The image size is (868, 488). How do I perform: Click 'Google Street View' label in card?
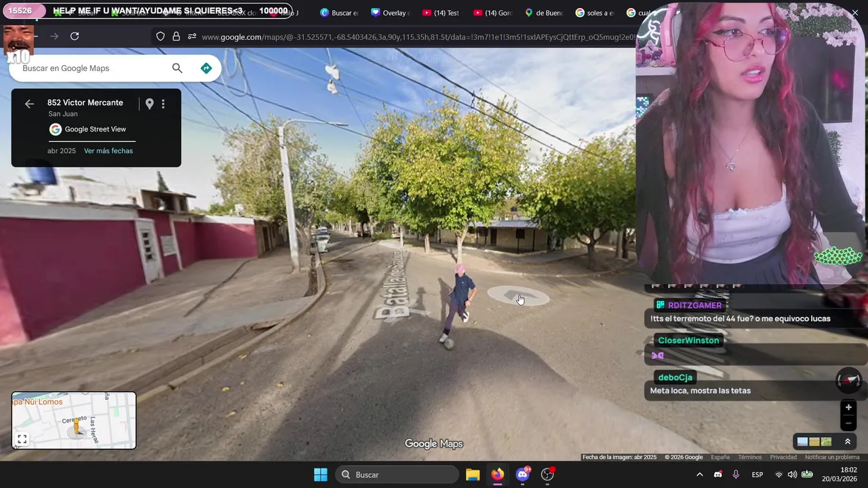coord(96,129)
